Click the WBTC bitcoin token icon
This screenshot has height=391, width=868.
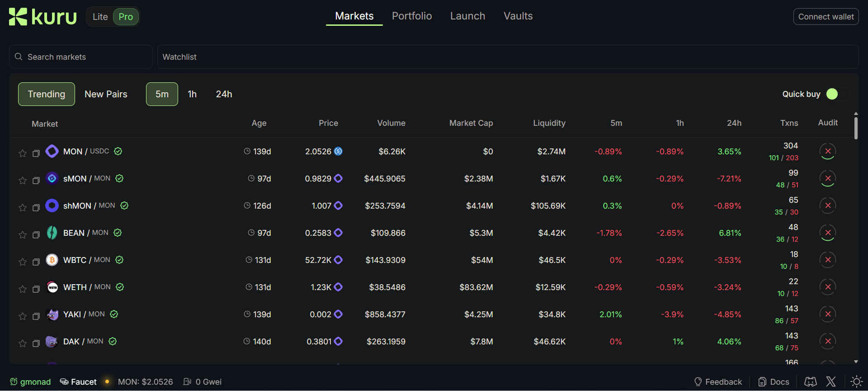pos(52,260)
